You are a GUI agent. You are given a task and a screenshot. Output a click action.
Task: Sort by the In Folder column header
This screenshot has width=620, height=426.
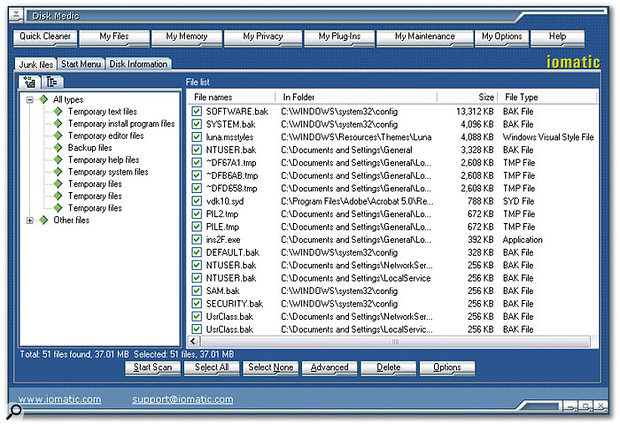(356, 97)
